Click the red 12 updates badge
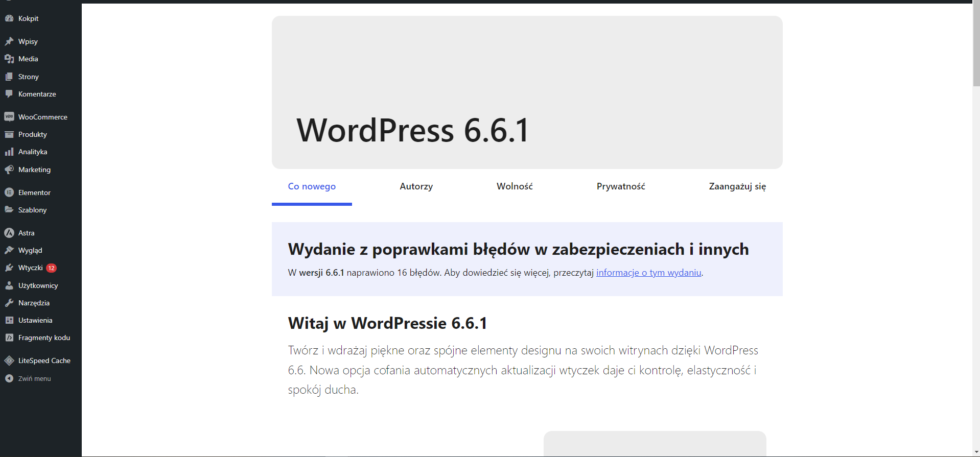Screen dimensions: 980x457 (52, 268)
